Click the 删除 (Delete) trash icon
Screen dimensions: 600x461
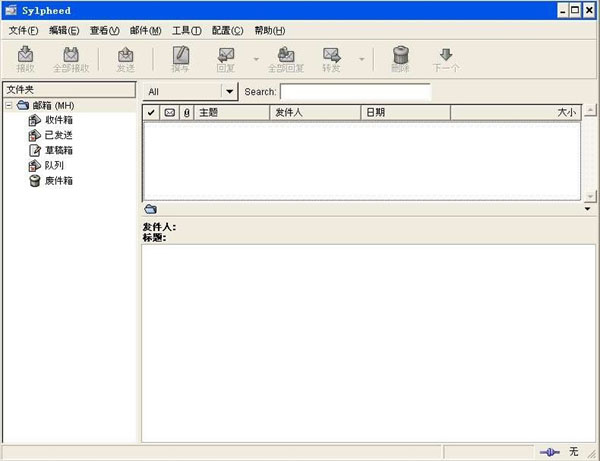pos(400,59)
